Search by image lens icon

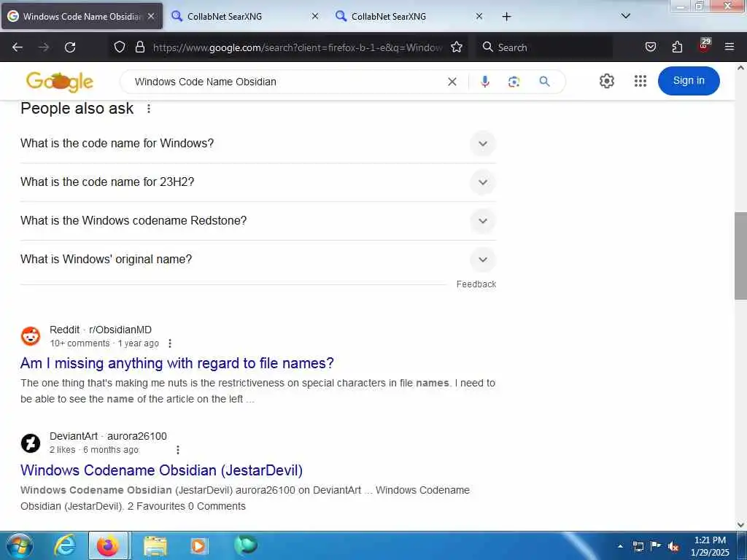pos(514,82)
